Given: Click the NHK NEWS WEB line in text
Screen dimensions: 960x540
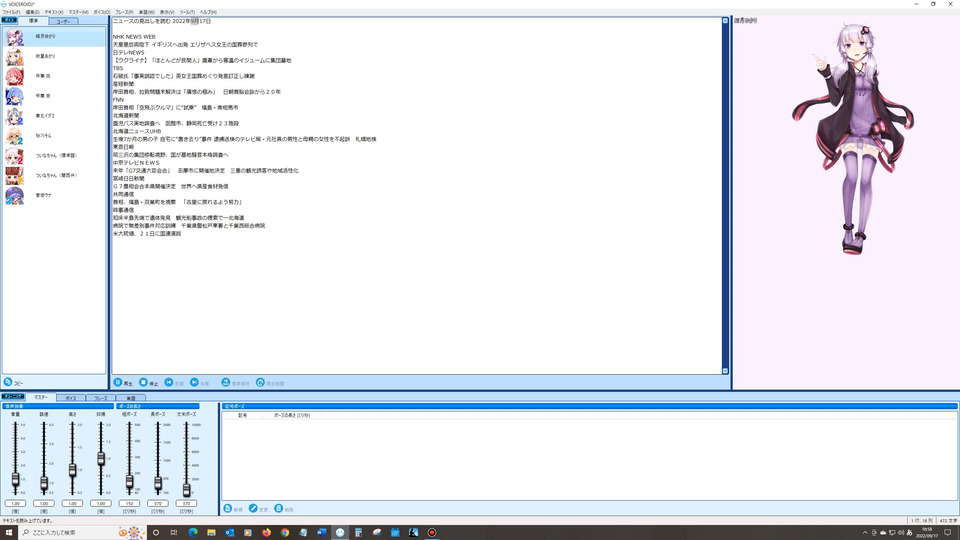Looking at the screenshot, I should [x=134, y=37].
